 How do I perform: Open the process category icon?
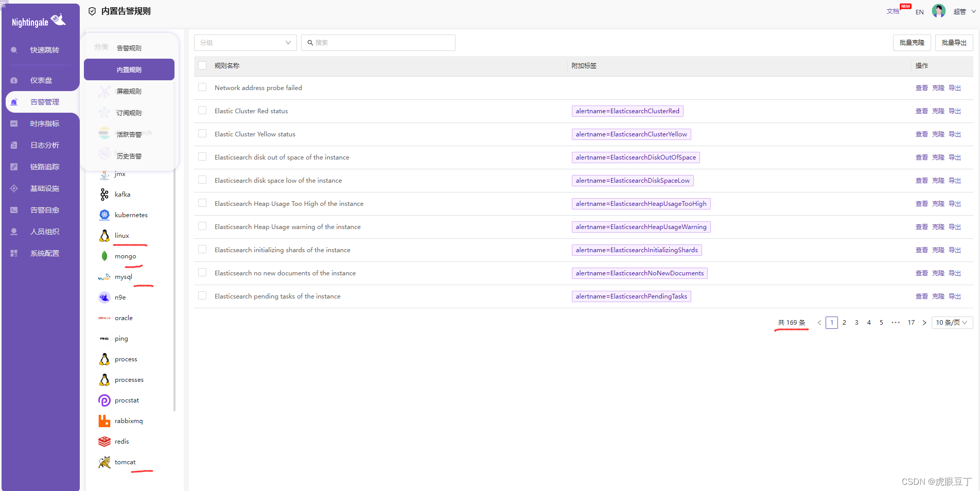point(104,359)
